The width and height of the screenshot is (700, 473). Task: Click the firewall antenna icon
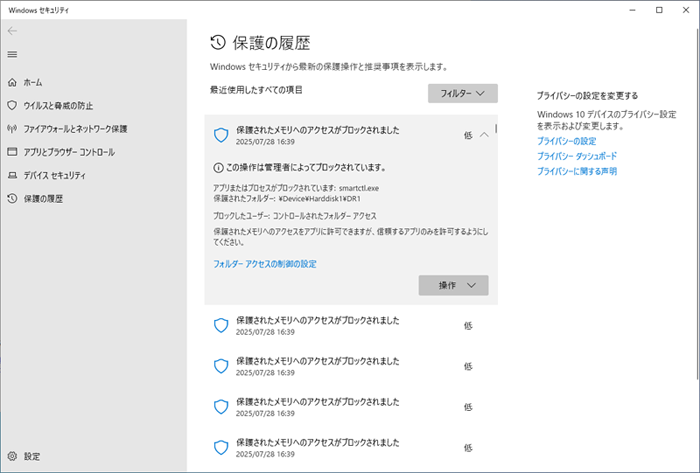click(x=12, y=129)
